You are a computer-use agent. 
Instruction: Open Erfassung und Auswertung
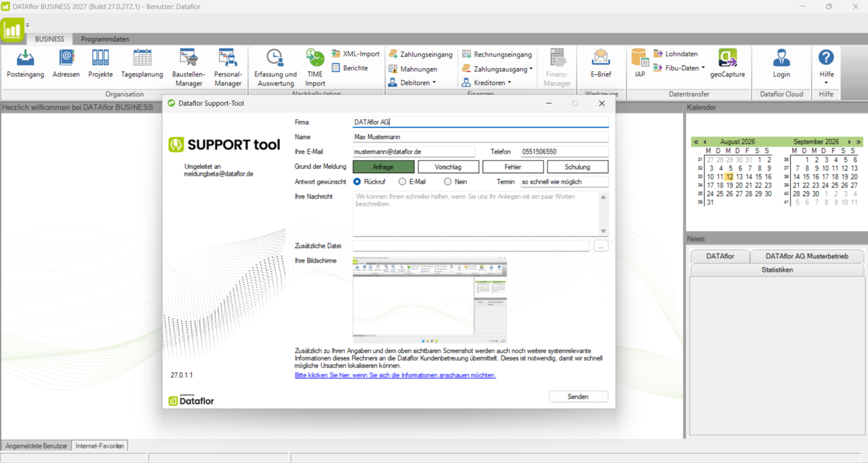click(x=275, y=68)
